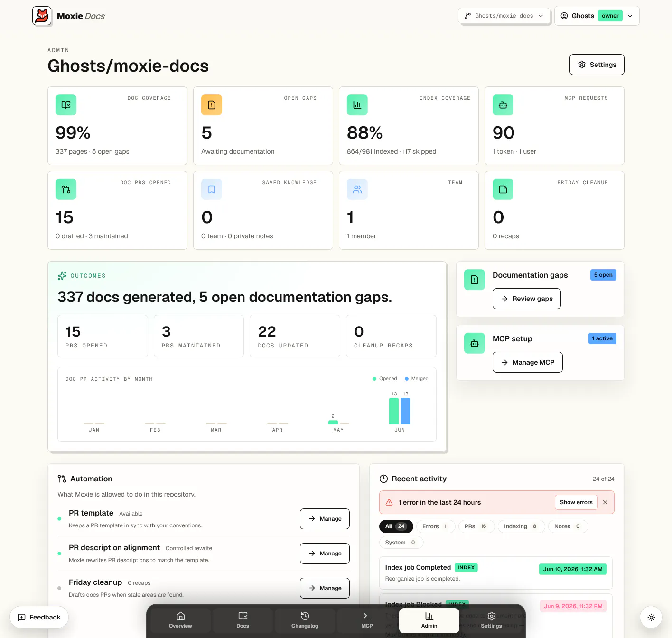The image size is (672, 638).
Task: Click the Cleanup Recaps outcome tile
Action: tap(391, 336)
